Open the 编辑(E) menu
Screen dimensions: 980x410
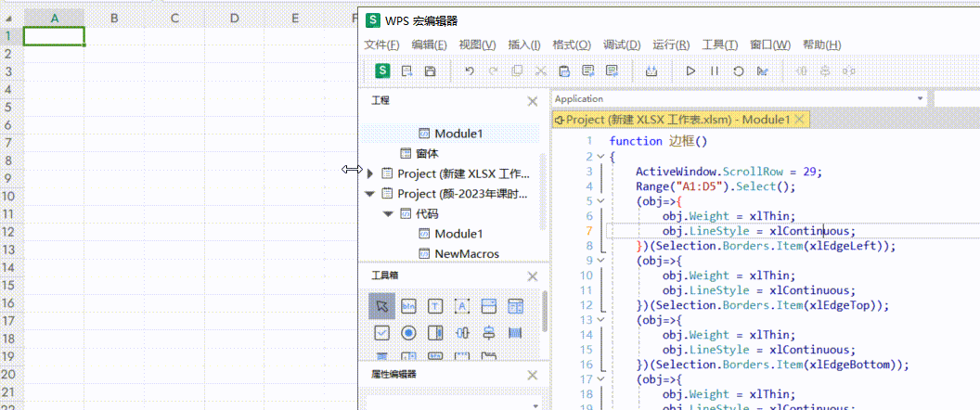tap(430, 45)
